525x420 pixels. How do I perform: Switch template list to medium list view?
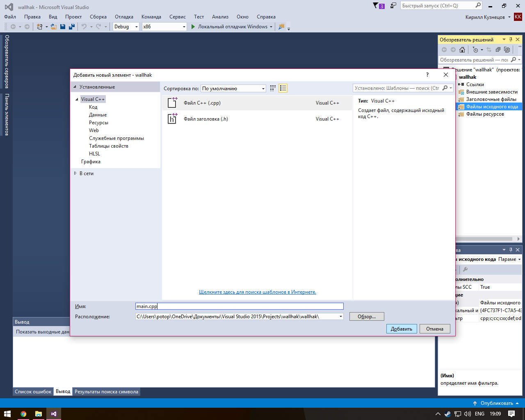[283, 88]
